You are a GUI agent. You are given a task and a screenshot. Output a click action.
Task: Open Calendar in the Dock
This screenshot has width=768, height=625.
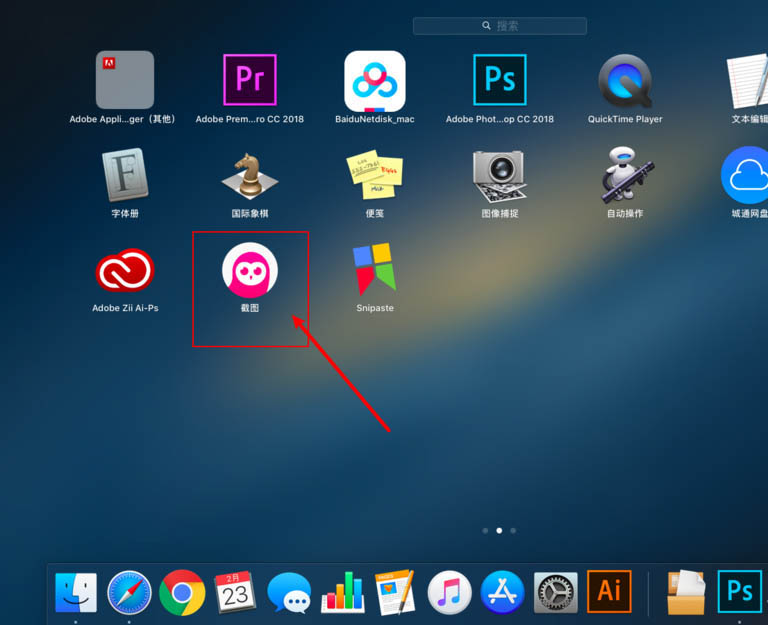pyautogui.click(x=235, y=592)
